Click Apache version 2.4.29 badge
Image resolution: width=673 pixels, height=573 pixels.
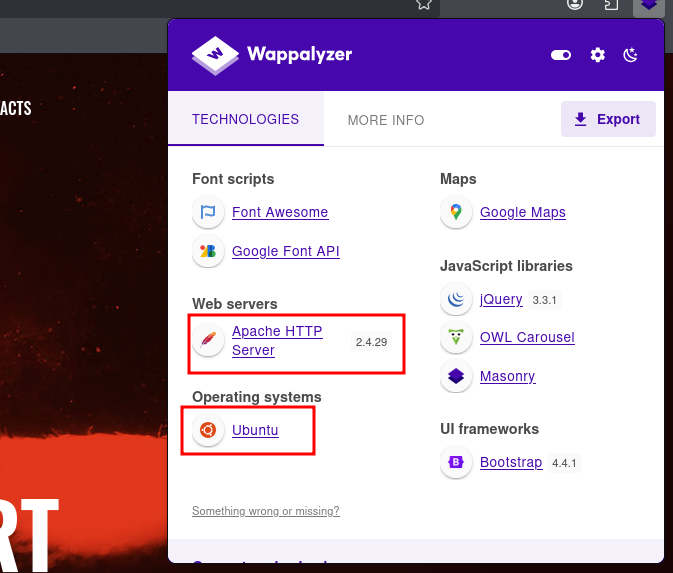point(371,342)
